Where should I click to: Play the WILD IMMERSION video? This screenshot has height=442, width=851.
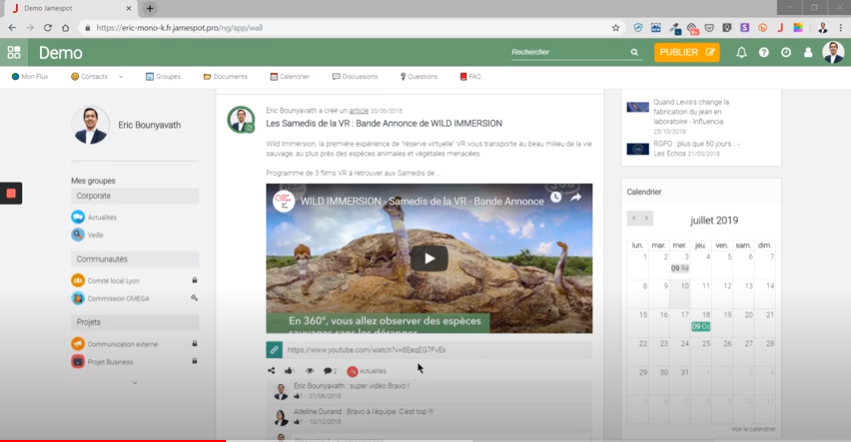(x=429, y=258)
